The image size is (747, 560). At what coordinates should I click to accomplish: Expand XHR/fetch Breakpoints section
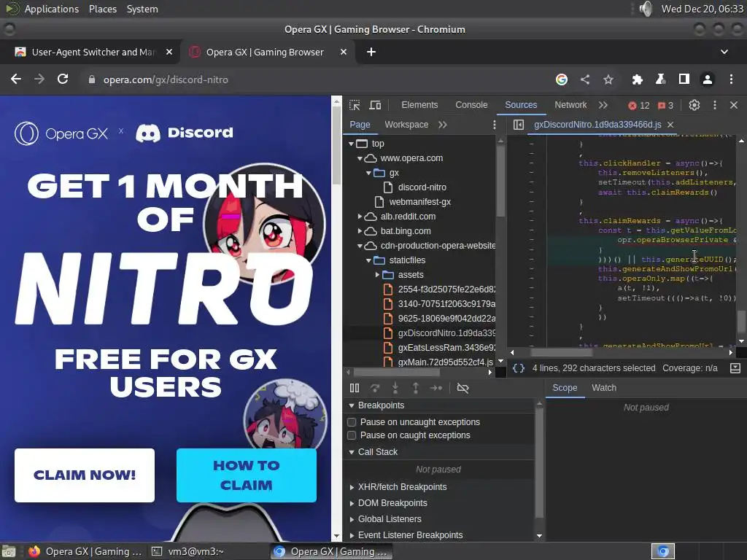[352, 487]
